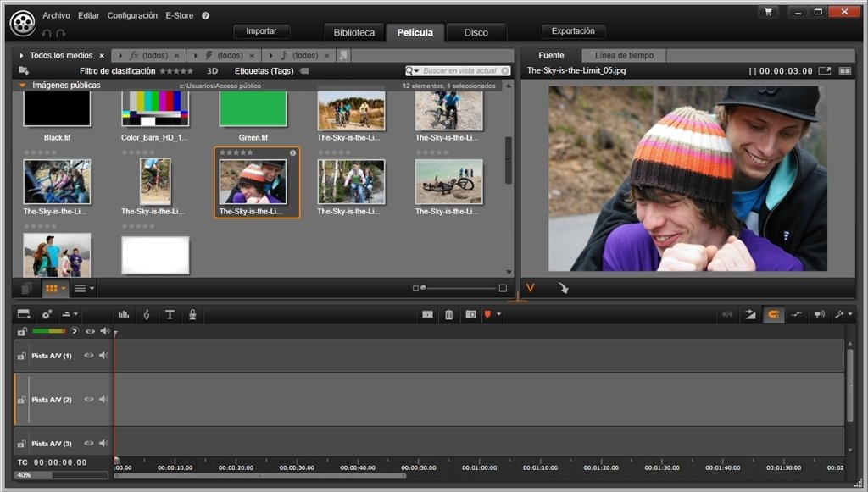Toggle visibility of Pista A/V (3)
The image size is (868, 492).
coord(88,444)
